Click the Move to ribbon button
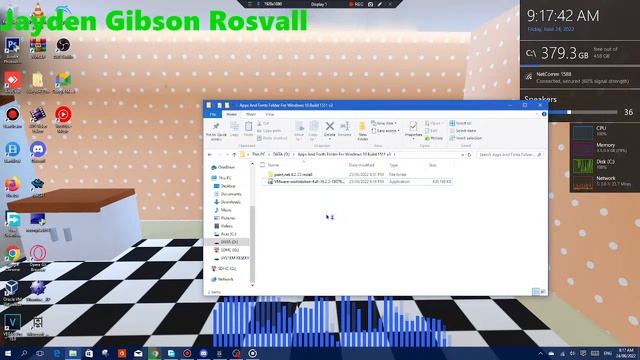 pyautogui.click(x=299, y=131)
